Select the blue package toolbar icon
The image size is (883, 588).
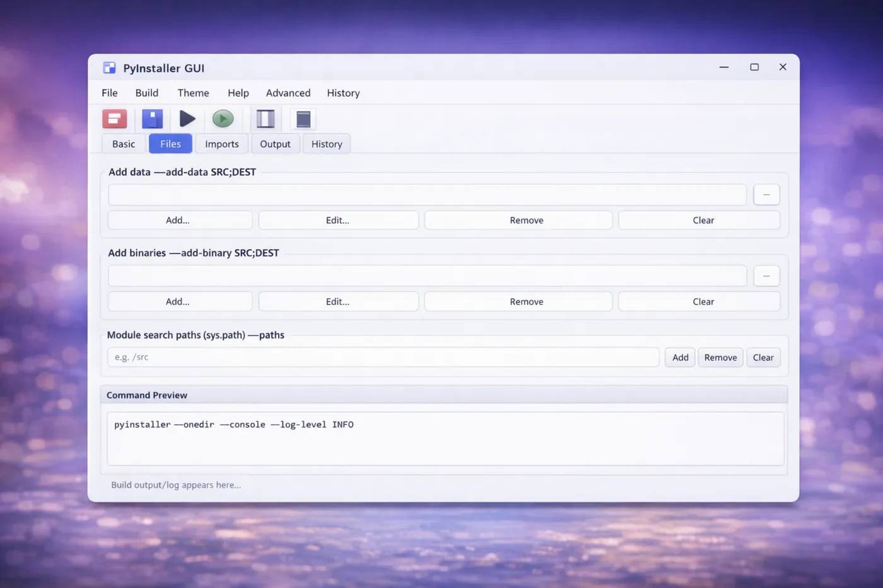tap(152, 118)
